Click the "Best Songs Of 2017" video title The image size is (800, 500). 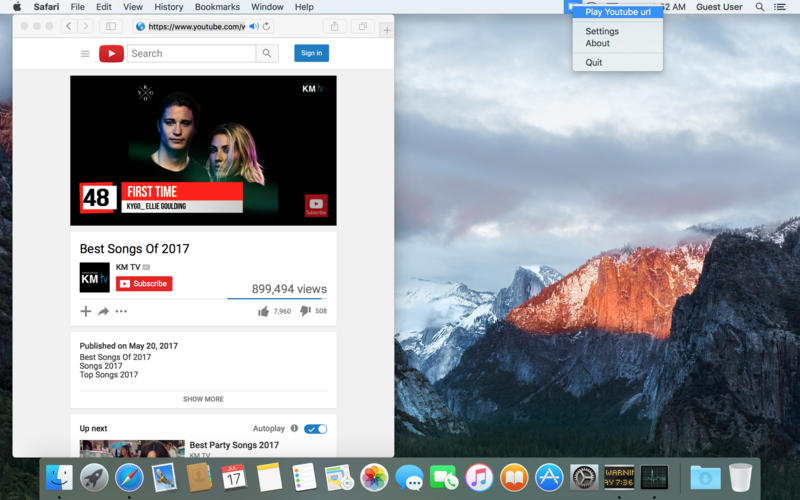click(134, 248)
